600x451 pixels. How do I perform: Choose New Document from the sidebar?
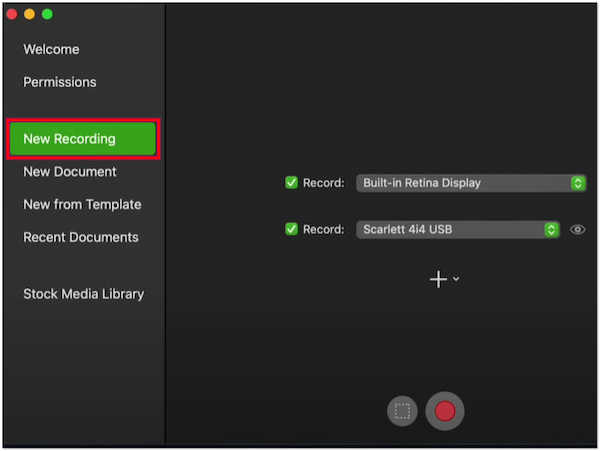[70, 172]
